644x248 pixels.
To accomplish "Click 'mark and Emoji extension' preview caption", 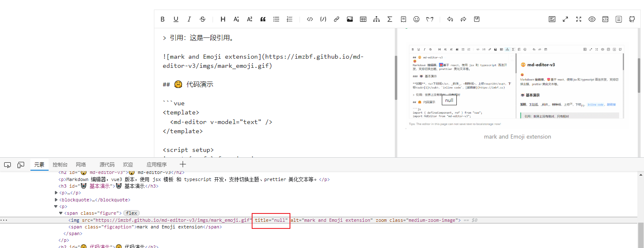I will 517,136.
